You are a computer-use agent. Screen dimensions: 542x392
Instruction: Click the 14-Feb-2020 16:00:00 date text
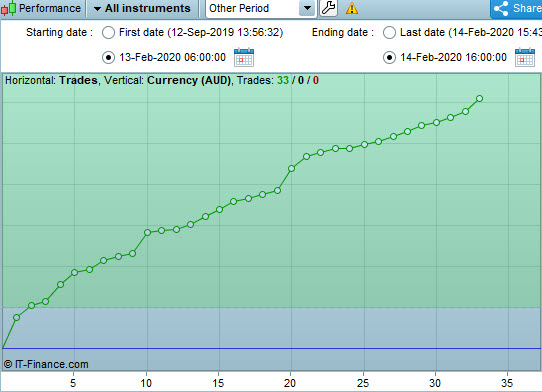(x=454, y=57)
